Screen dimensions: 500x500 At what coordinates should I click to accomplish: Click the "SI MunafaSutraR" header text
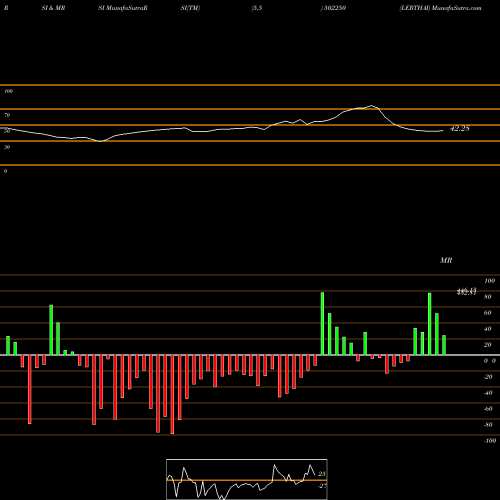click(x=123, y=8)
